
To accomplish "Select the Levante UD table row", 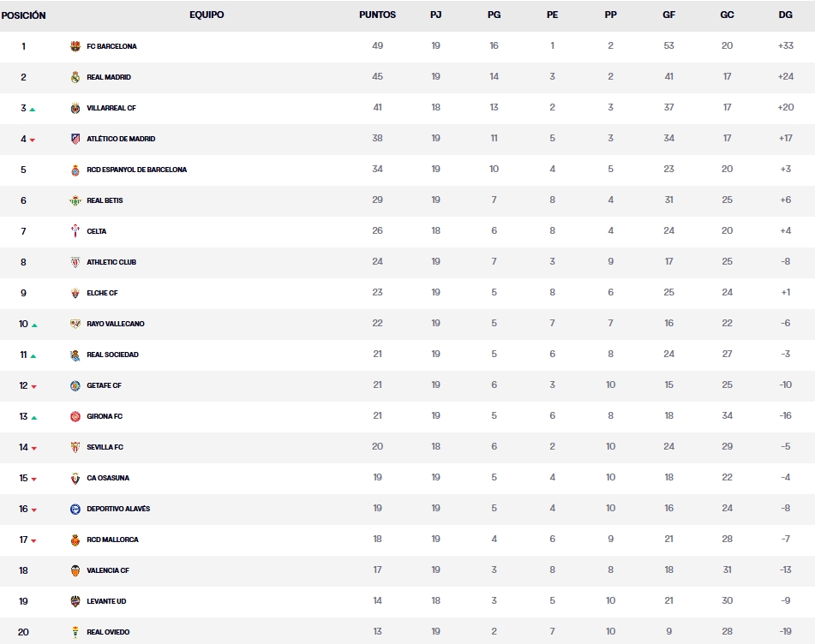I will (407, 601).
